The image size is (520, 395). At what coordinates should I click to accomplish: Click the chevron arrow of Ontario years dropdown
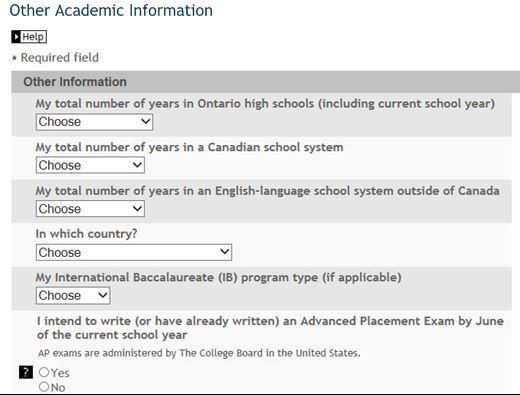[145, 121]
